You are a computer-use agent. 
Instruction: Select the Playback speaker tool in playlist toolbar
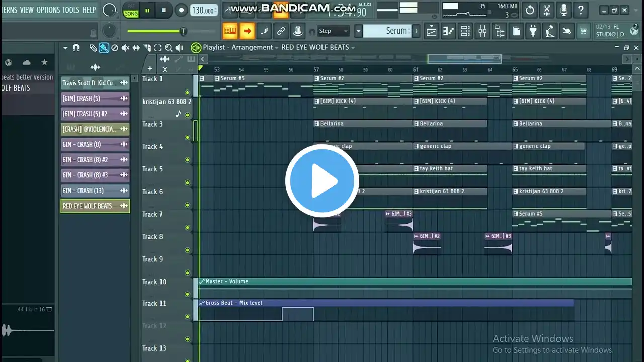(179, 48)
